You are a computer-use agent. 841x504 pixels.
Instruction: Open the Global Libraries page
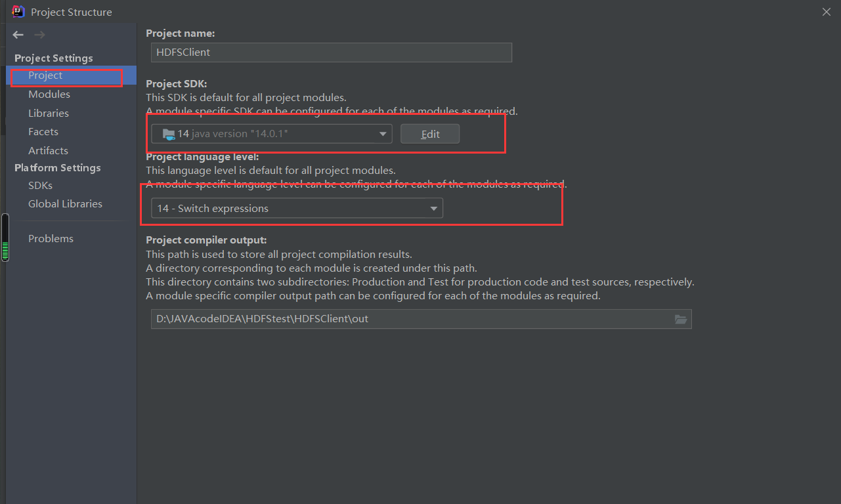[x=65, y=203]
